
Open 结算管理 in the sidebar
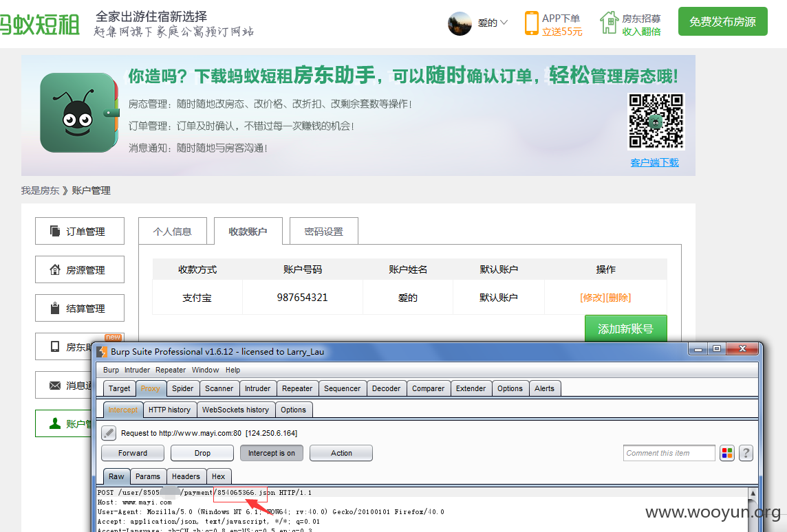click(x=80, y=309)
